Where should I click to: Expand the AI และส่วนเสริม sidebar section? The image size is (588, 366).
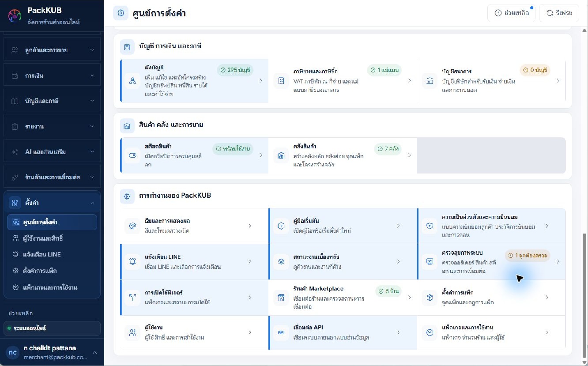pyautogui.click(x=52, y=151)
